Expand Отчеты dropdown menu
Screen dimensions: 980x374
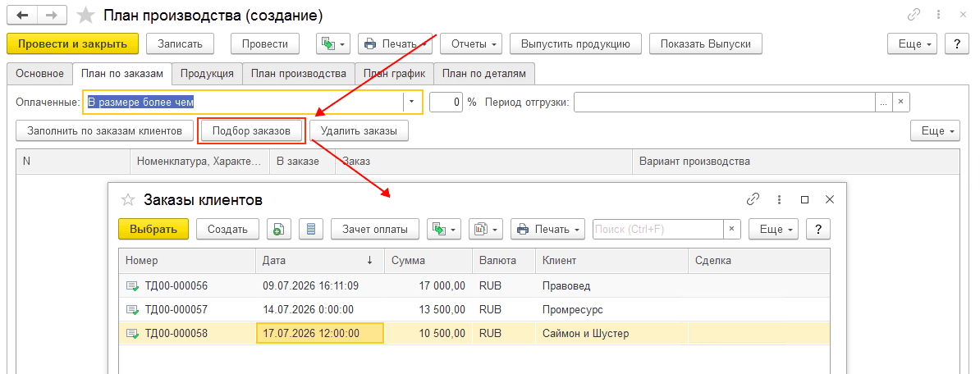coord(471,44)
